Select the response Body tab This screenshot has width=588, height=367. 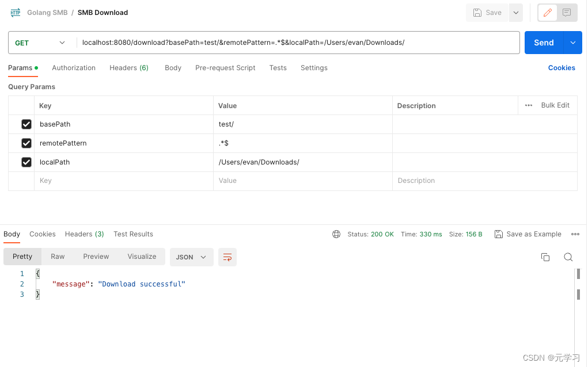coord(12,234)
